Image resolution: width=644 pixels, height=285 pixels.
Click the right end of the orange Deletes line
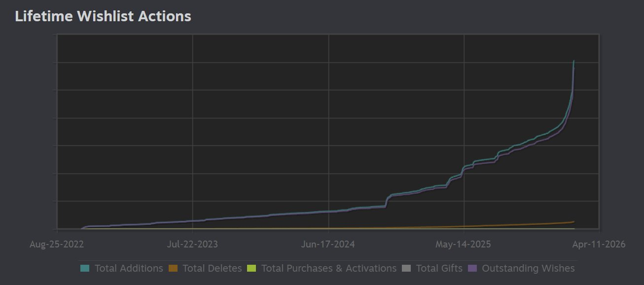[573, 222]
